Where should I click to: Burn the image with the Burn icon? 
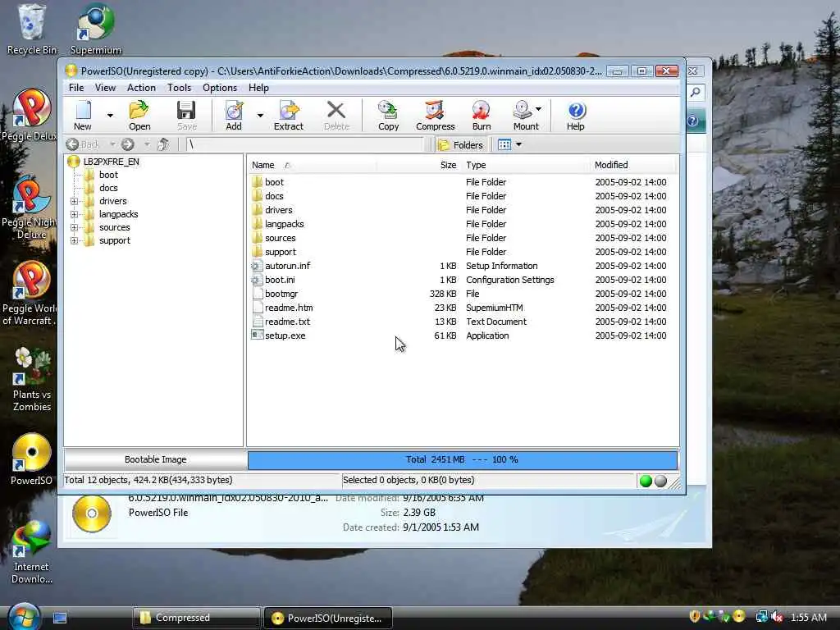click(x=481, y=115)
